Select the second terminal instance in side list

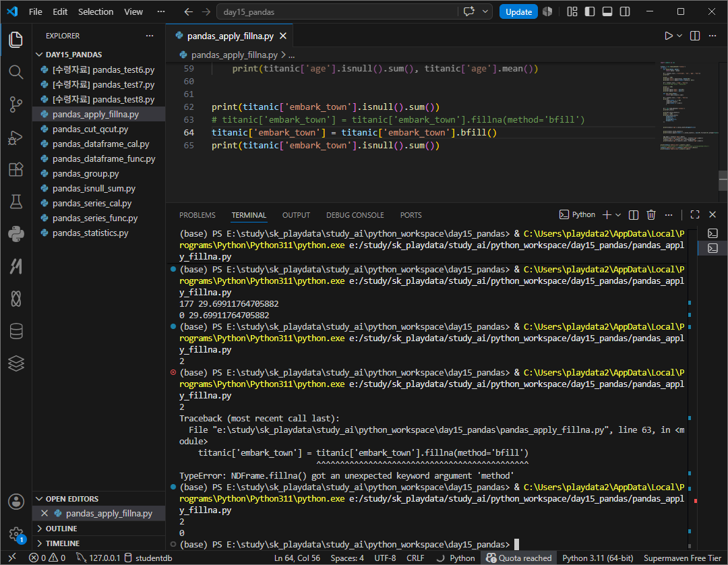[x=712, y=248]
